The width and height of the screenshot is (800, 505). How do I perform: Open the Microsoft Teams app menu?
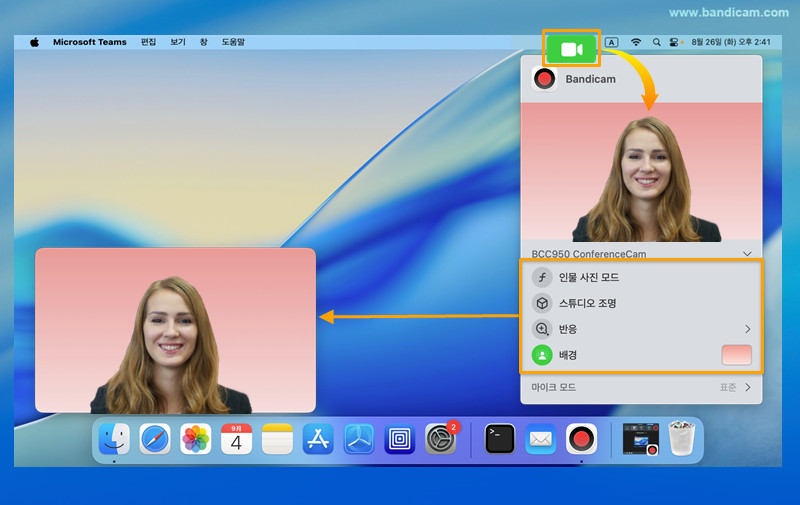(x=90, y=42)
